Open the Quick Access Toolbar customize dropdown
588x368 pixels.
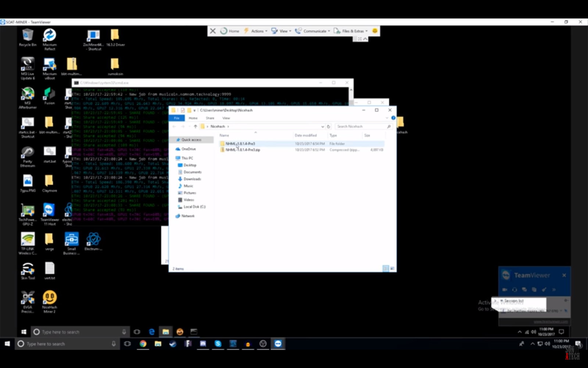(x=194, y=110)
